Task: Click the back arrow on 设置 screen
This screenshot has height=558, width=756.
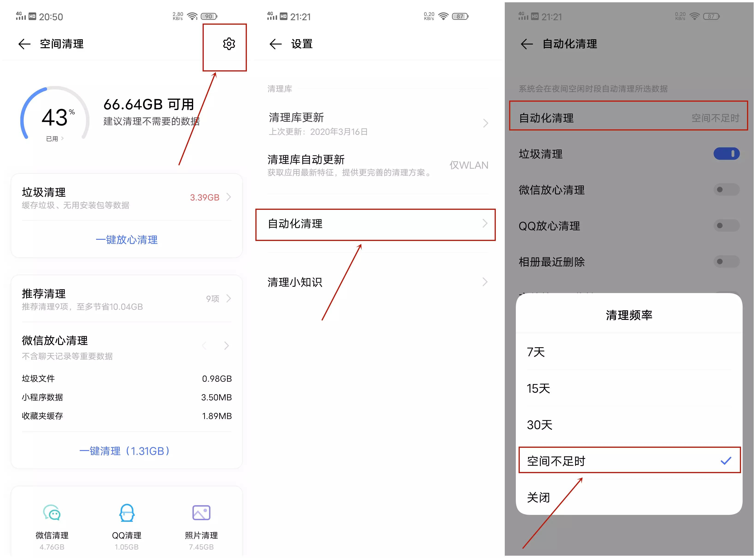Action: click(275, 44)
